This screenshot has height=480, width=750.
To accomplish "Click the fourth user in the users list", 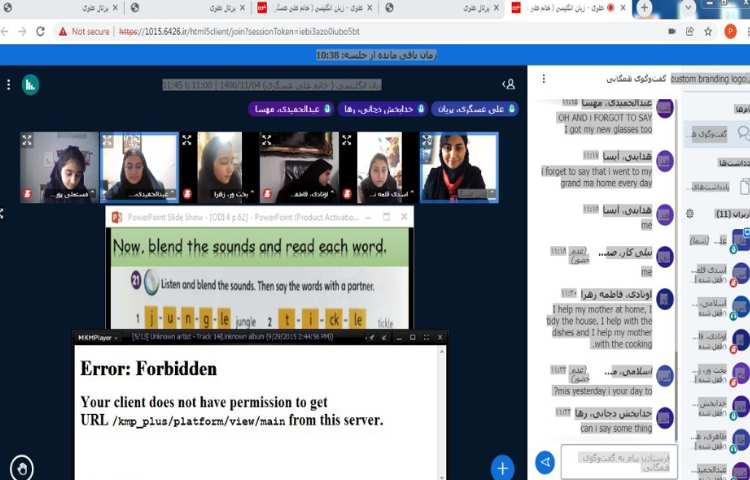I will tap(722, 341).
